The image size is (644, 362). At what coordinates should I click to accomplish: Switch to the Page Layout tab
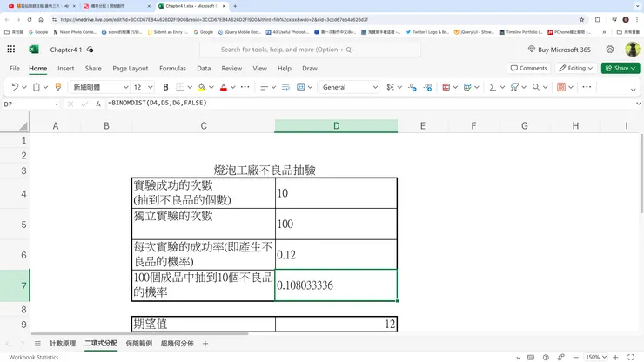pos(131,68)
